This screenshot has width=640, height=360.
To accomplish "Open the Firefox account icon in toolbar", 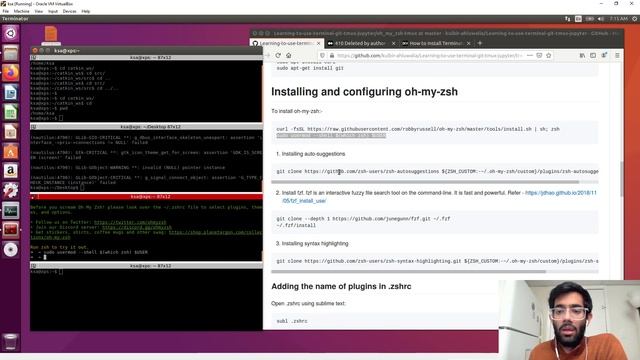I will 604,56.
